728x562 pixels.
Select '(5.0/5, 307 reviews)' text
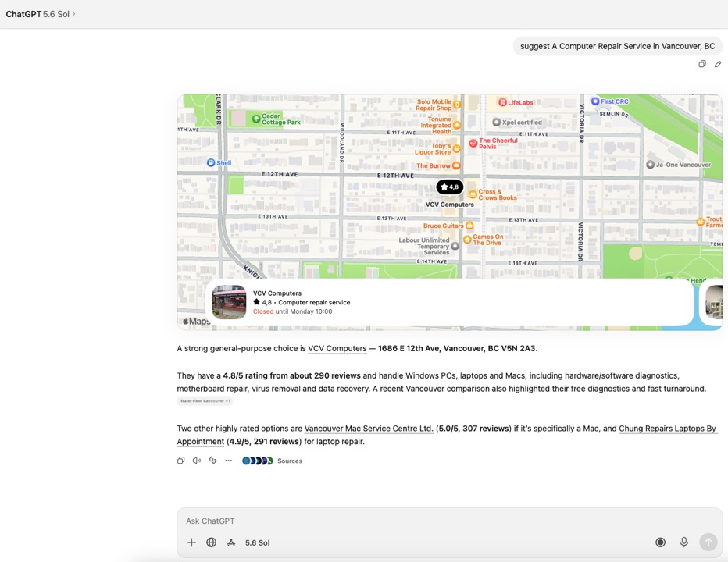[473, 429]
